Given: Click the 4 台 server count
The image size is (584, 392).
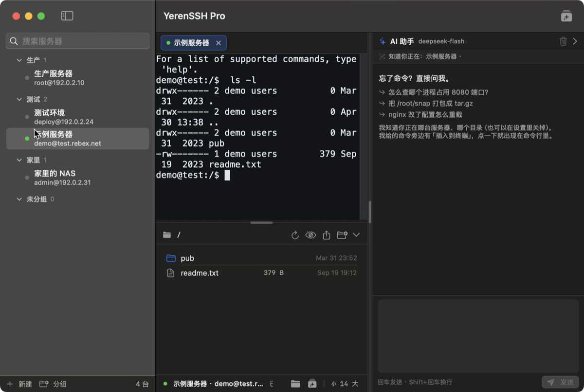Looking at the screenshot, I should pyautogui.click(x=142, y=384).
